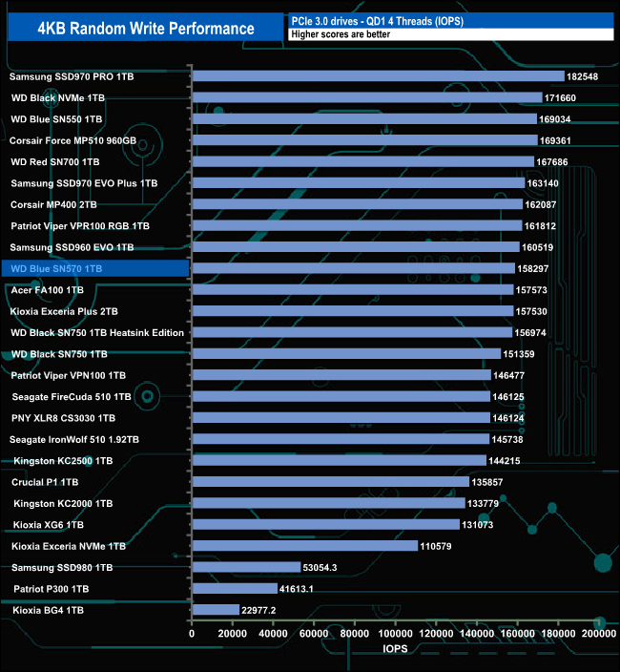Select the 'WD Red SN700 1TB' label
Image resolution: width=620 pixels, height=672 pixels.
click(55, 162)
